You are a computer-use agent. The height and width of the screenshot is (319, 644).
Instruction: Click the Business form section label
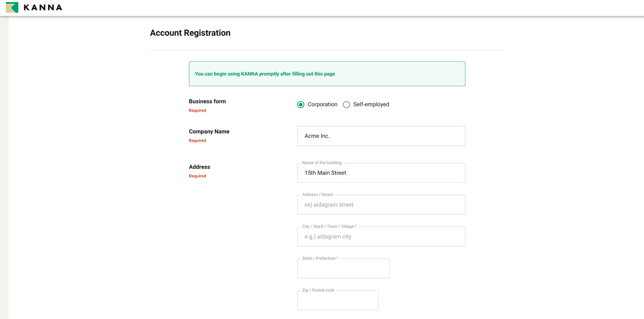(207, 102)
